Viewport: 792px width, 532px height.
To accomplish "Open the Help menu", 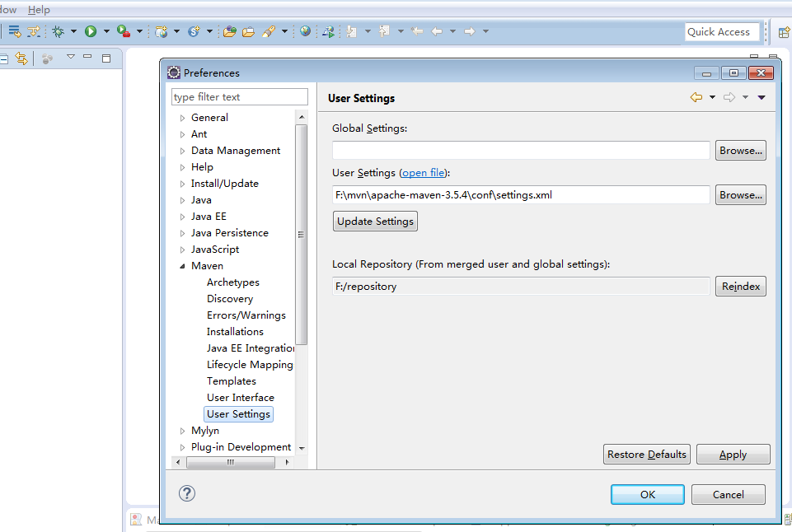I will point(39,10).
